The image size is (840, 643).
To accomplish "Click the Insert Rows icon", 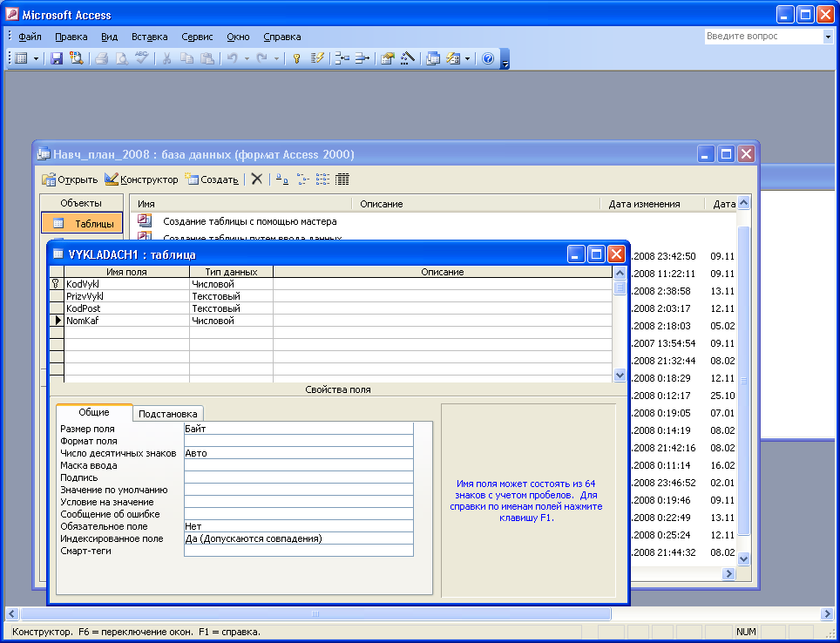I will click(x=342, y=58).
